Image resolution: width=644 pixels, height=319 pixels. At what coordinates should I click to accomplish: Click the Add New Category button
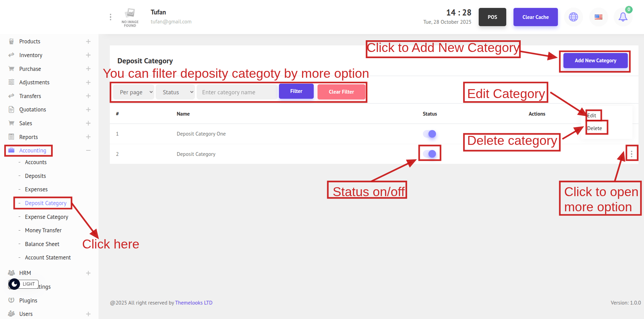(x=595, y=61)
